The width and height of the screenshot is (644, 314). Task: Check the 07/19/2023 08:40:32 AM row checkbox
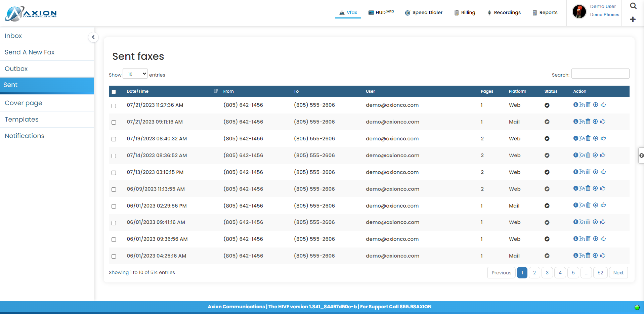click(114, 139)
